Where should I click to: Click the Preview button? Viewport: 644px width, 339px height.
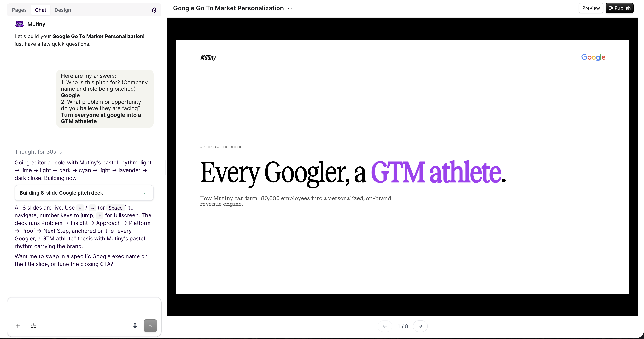click(591, 8)
